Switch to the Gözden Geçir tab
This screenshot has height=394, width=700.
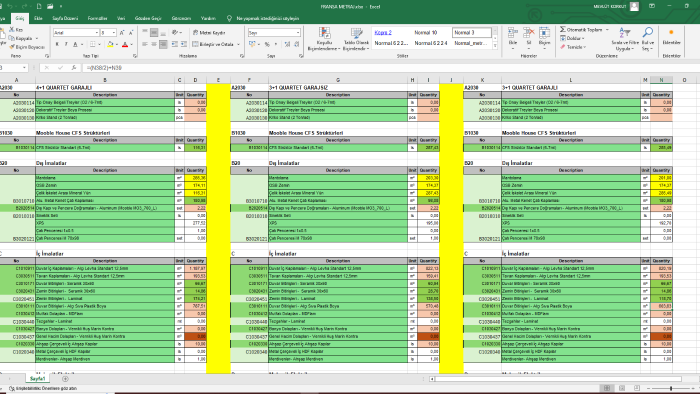[148, 18]
